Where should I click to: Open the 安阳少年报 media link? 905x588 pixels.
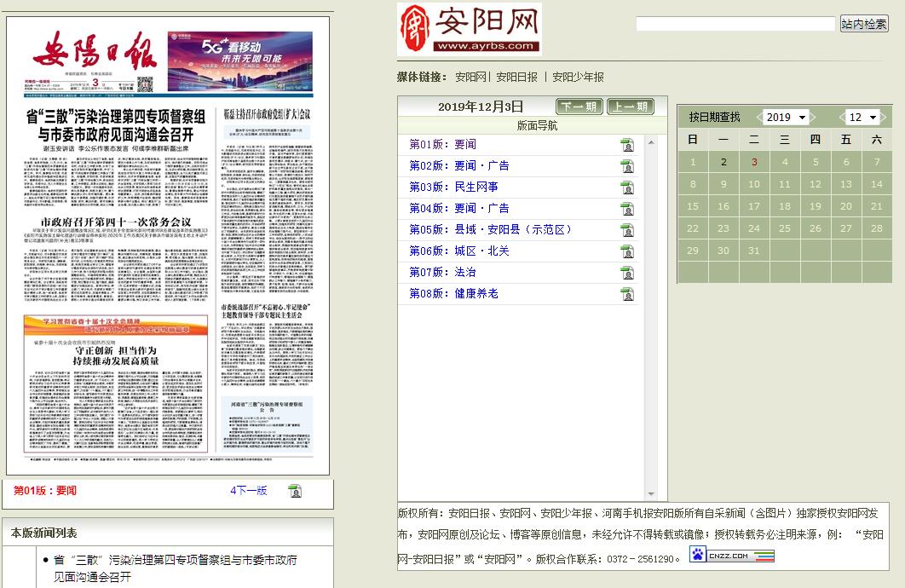click(578, 77)
